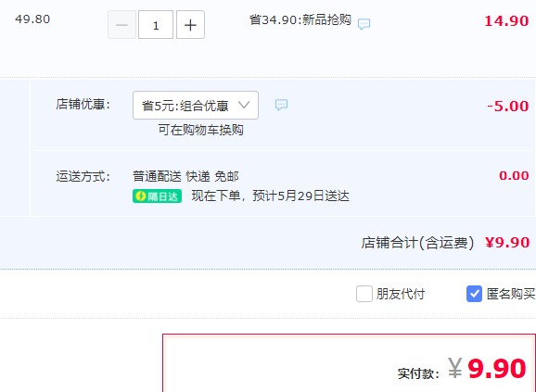
Task: Click the 实付款 ¥9.90 amount
Action: (x=487, y=369)
